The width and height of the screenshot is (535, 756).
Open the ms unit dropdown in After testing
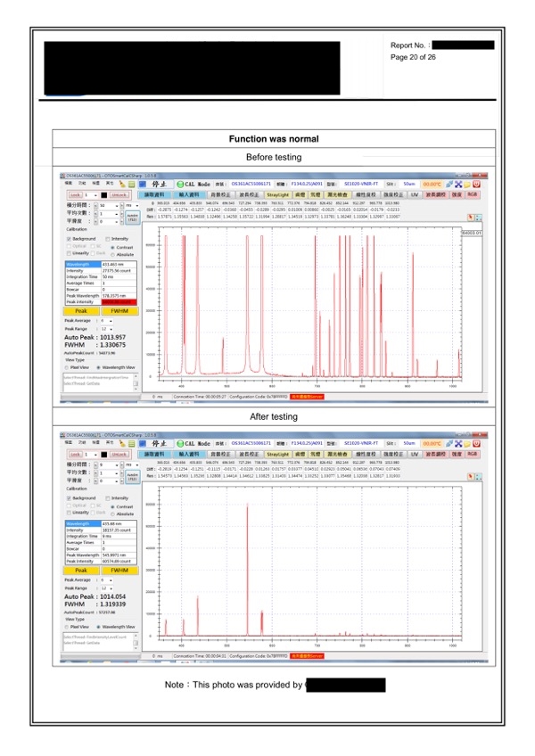point(132,464)
